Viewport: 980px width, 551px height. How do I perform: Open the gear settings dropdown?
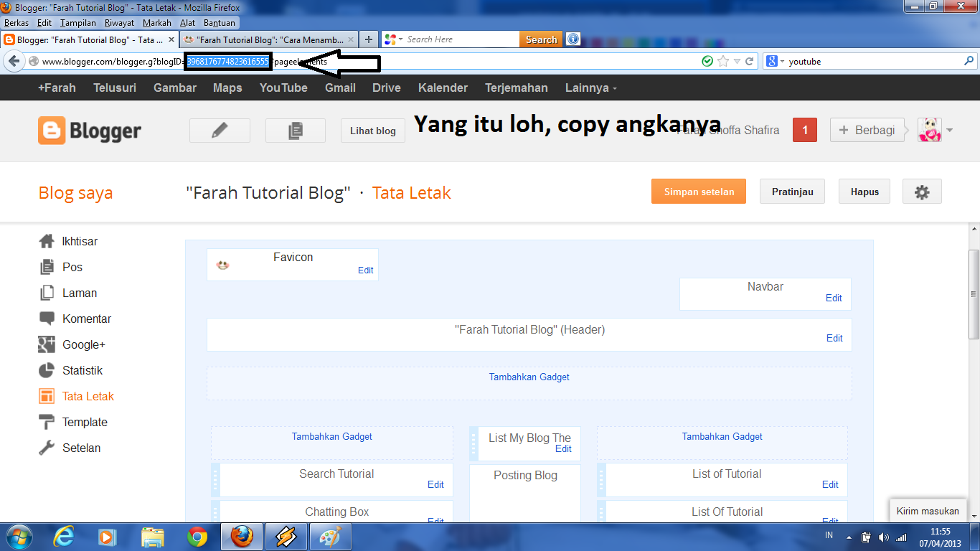tap(922, 192)
